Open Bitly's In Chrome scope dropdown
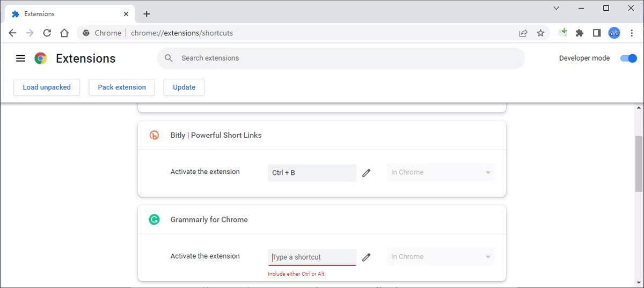This screenshot has width=644, height=288. [x=441, y=173]
